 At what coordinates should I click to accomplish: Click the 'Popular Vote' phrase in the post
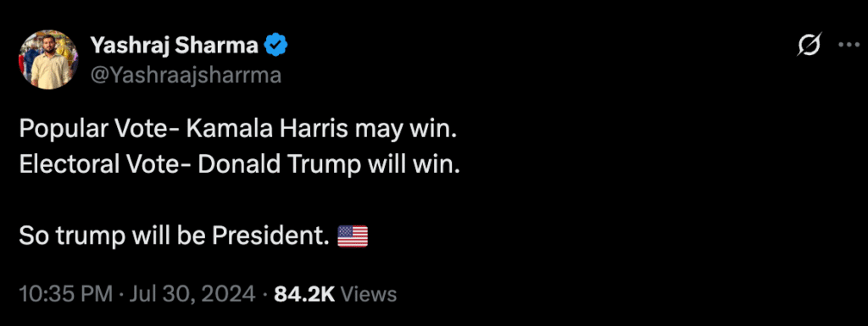click(93, 130)
